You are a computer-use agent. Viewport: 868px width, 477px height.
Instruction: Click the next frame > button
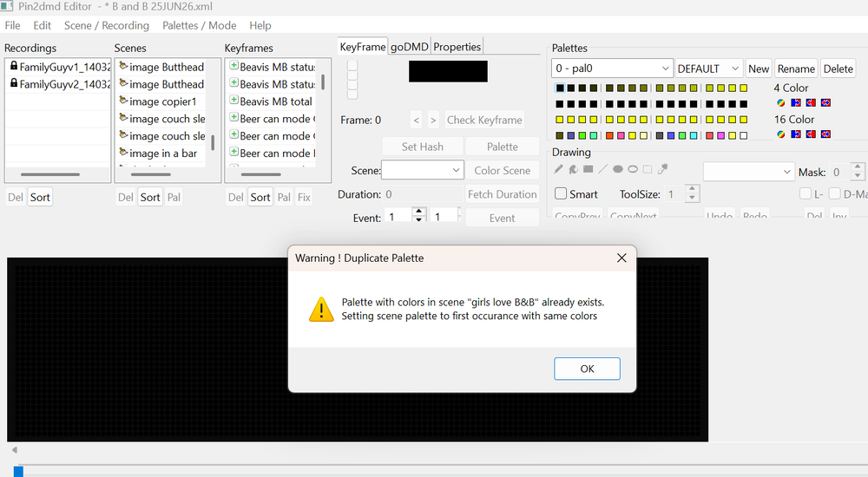[x=433, y=120]
